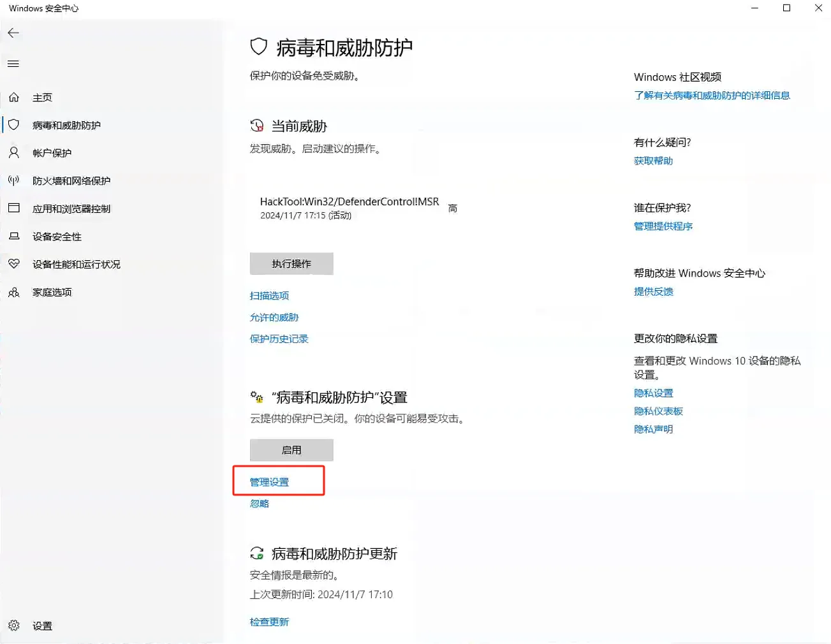This screenshot has width=831, height=644.
Task: Click the 当前威胁 clock-shield icon
Action: (x=257, y=126)
